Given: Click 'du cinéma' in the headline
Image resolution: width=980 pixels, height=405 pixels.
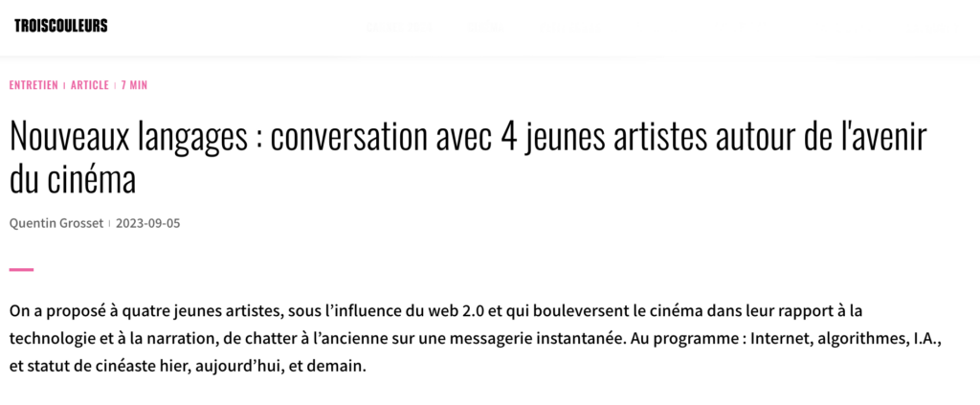Looking at the screenshot, I should 73,181.
